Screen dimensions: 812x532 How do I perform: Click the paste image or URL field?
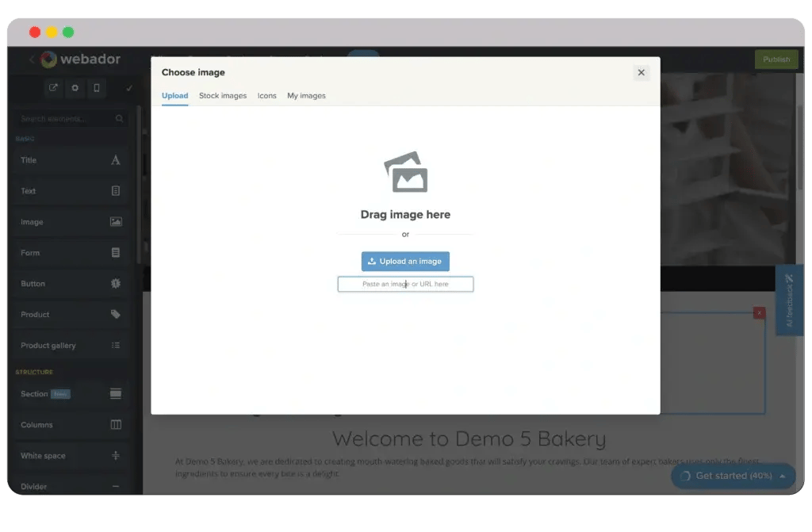(405, 284)
